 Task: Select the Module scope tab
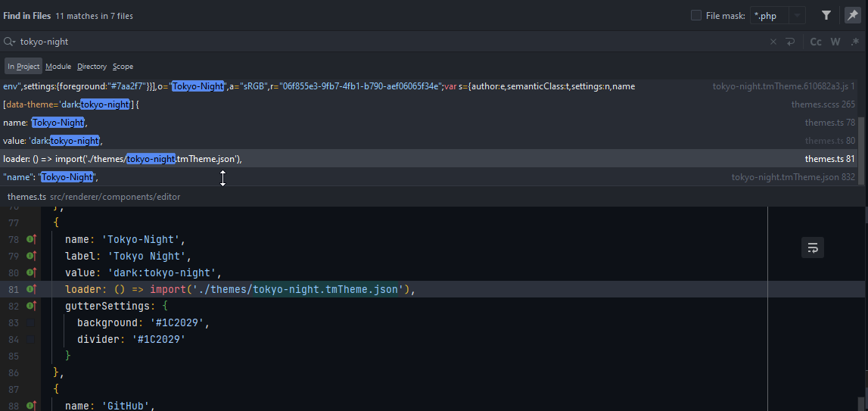coord(58,67)
